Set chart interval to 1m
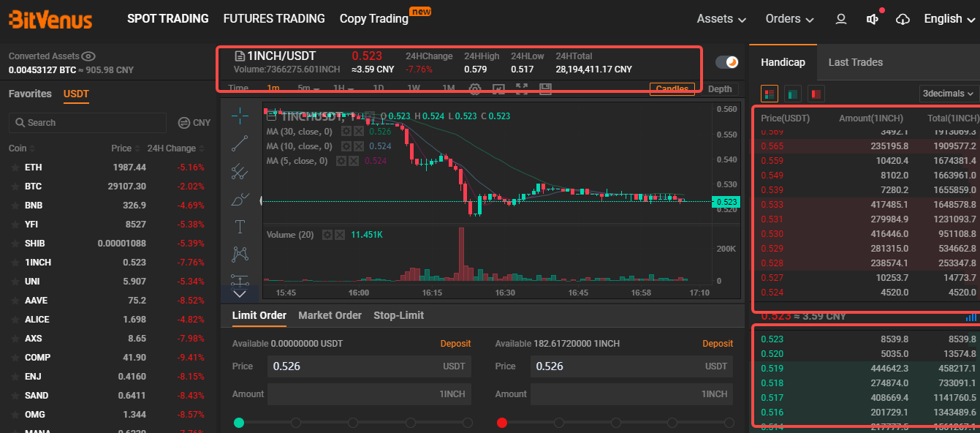 click(273, 89)
